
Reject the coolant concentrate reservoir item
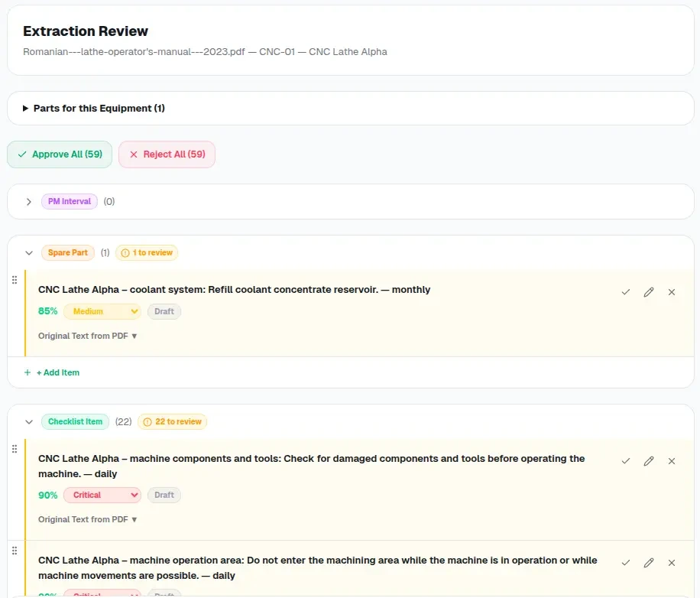coord(672,292)
